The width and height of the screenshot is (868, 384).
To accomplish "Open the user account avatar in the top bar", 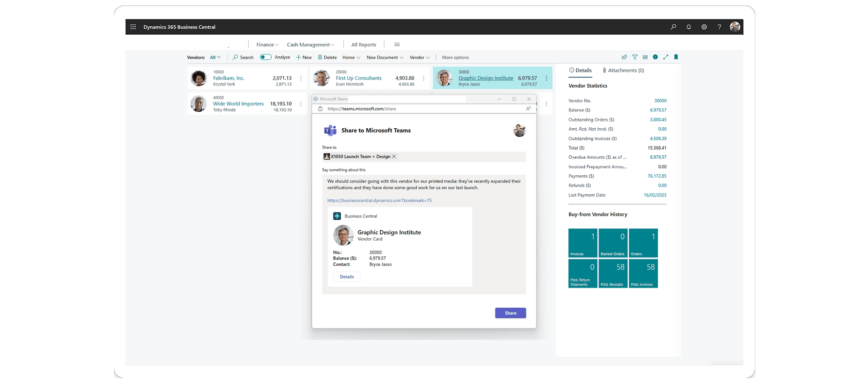I will [735, 27].
